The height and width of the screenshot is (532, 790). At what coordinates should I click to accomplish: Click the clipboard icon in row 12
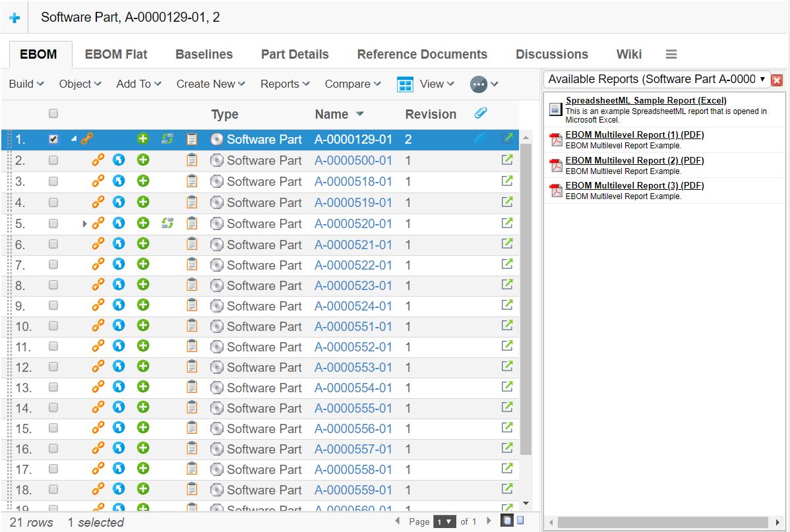tap(192, 367)
